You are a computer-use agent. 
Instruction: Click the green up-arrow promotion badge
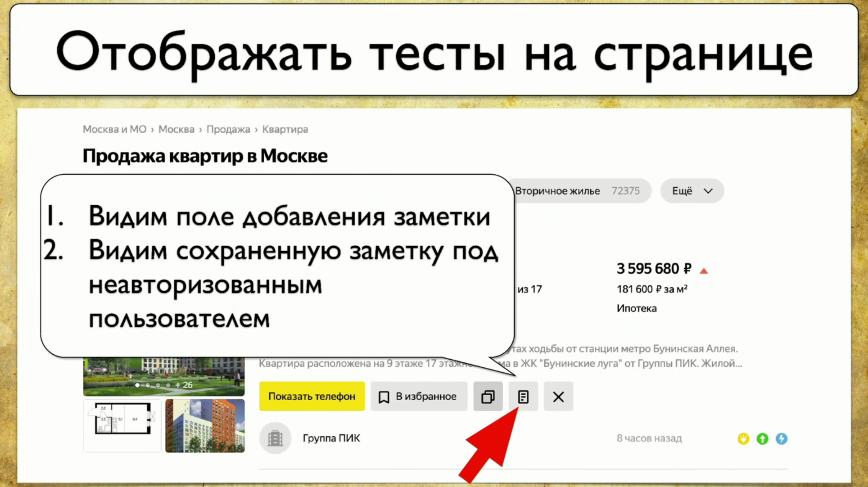[x=763, y=438]
